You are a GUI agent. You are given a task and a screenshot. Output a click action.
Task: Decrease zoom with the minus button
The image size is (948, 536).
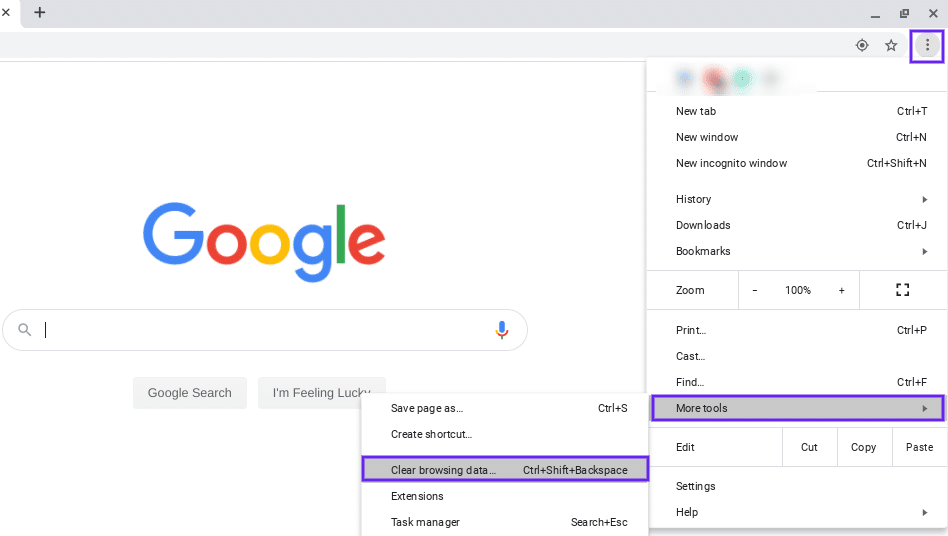(755, 290)
